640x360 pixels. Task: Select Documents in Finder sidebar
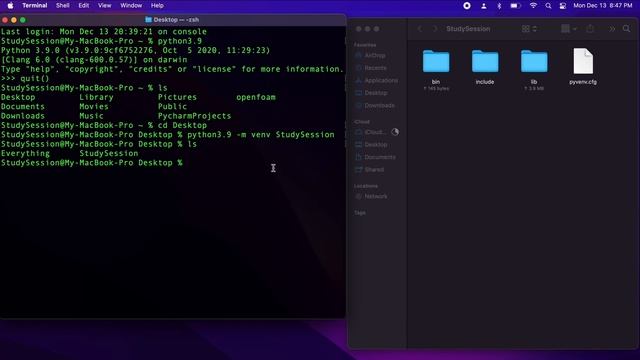coord(380,157)
